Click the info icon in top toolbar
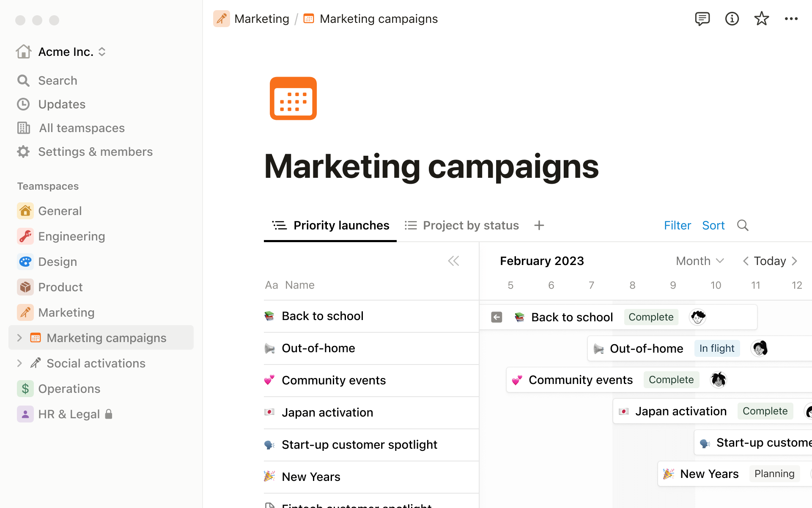812x508 pixels. 732,19
